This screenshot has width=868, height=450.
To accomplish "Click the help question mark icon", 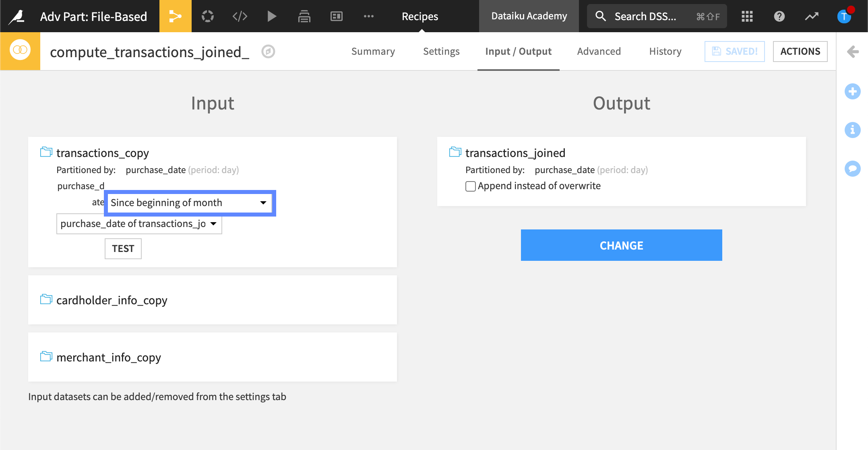I will coord(779,16).
